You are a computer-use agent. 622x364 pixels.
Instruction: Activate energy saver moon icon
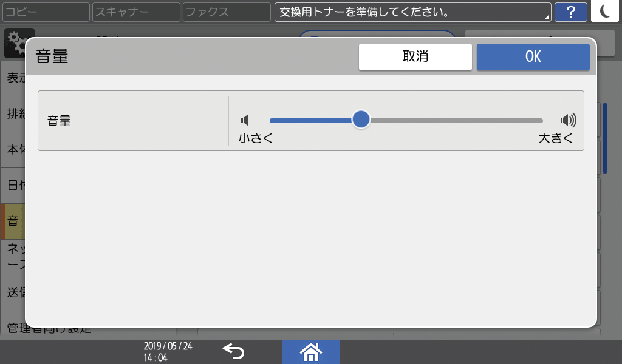[605, 12]
